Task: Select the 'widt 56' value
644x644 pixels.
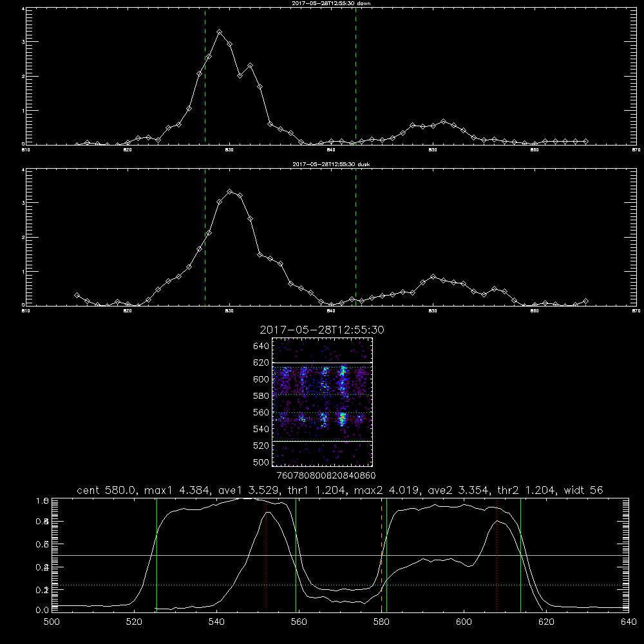Action: click(583, 490)
